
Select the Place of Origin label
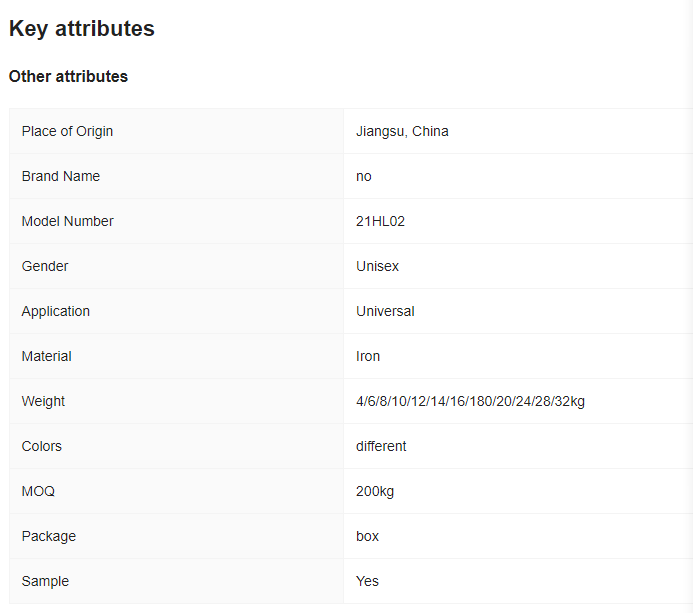point(67,131)
